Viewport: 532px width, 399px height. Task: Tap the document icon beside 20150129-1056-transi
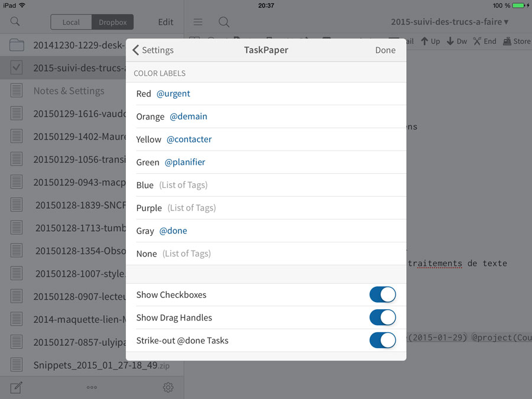tap(17, 159)
